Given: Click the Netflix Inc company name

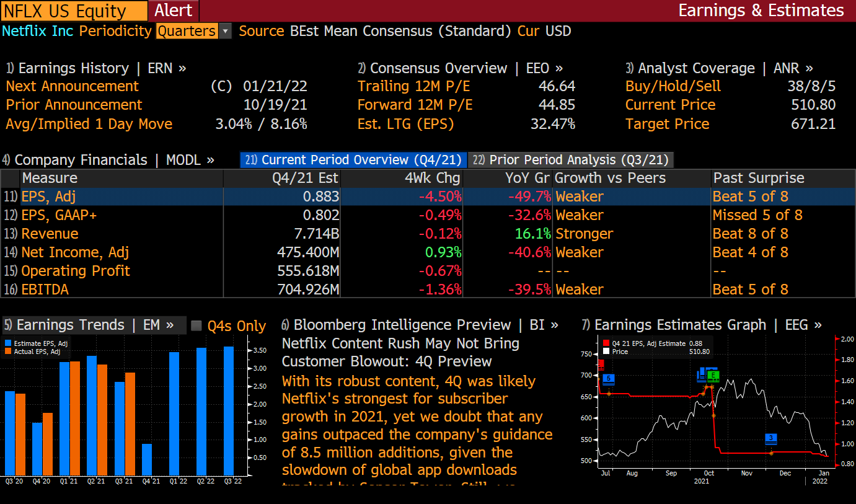Looking at the screenshot, I should click(x=38, y=31).
